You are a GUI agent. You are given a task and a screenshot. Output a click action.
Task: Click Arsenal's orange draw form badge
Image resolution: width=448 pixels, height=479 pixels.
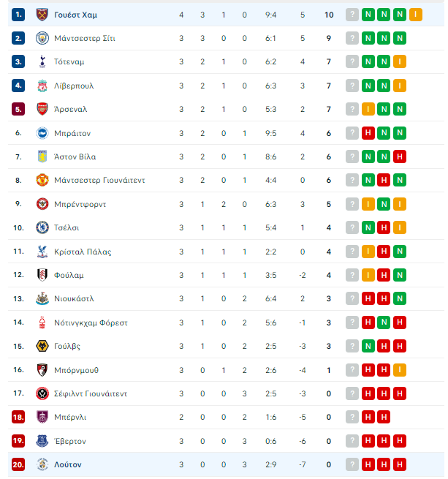click(368, 109)
